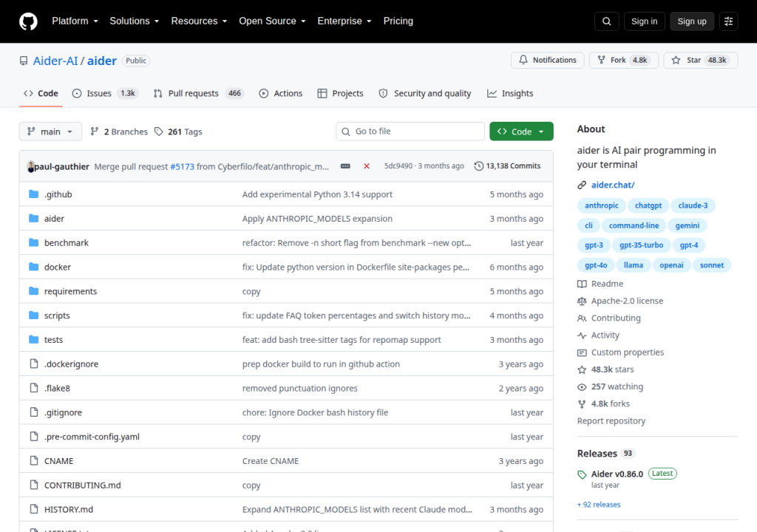The width and height of the screenshot is (757, 532).
Task: Click the Sign in button
Action: click(644, 21)
